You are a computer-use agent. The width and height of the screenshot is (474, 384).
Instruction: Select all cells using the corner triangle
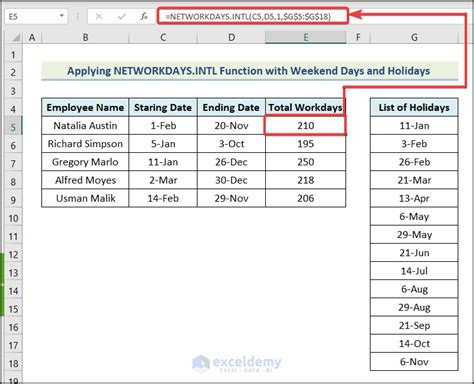[16, 37]
